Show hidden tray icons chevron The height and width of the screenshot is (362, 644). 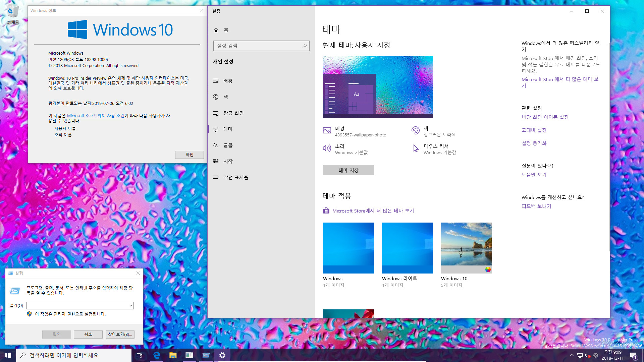[572, 355]
